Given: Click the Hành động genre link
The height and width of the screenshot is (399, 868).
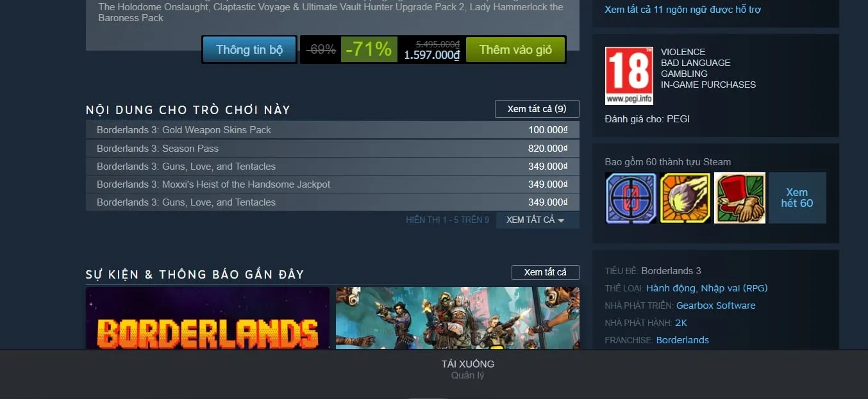Looking at the screenshot, I should coord(671,288).
